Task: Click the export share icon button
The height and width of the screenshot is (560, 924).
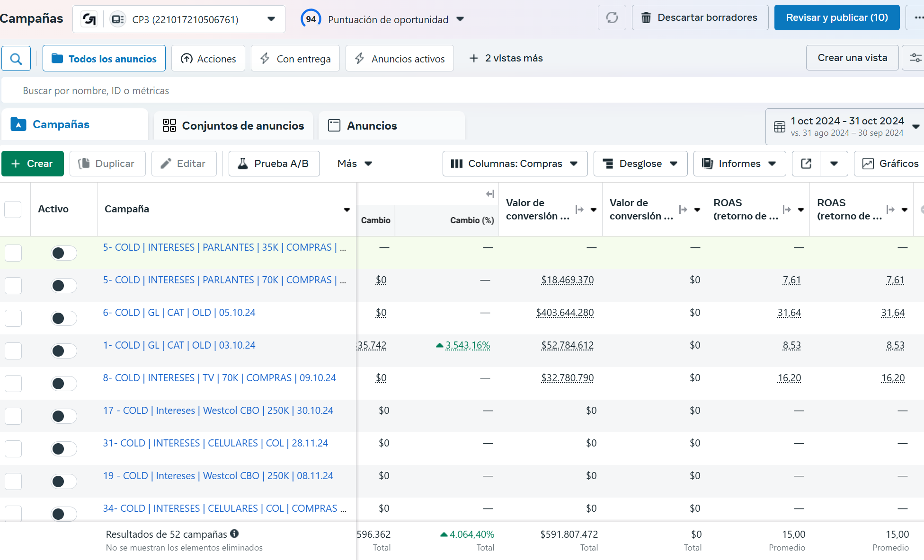Action: pyautogui.click(x=806, y=164)
